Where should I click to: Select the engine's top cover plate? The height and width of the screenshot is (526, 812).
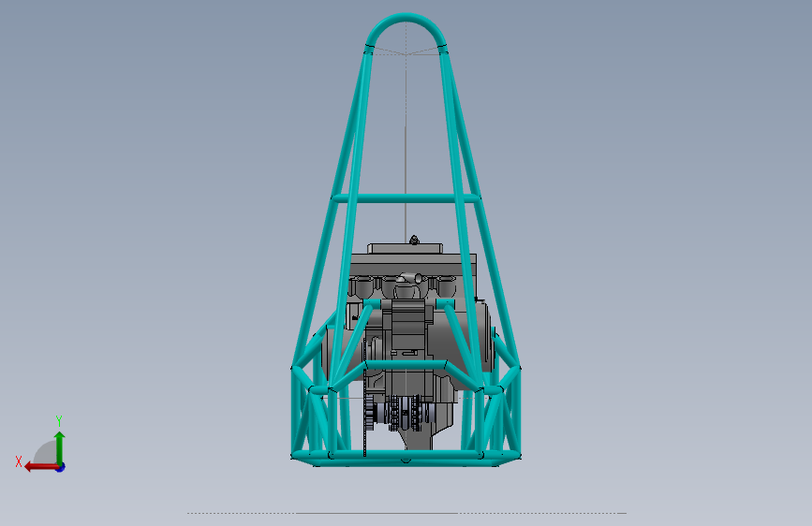point(405,248)
